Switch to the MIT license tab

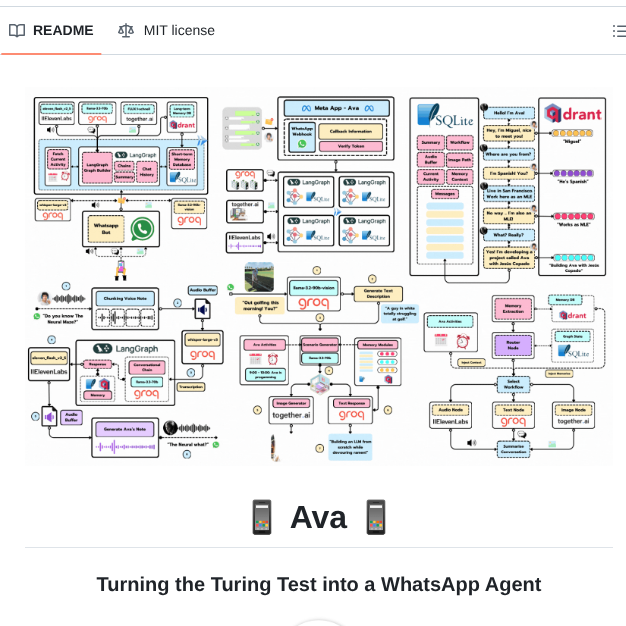[x=166, y=31]
